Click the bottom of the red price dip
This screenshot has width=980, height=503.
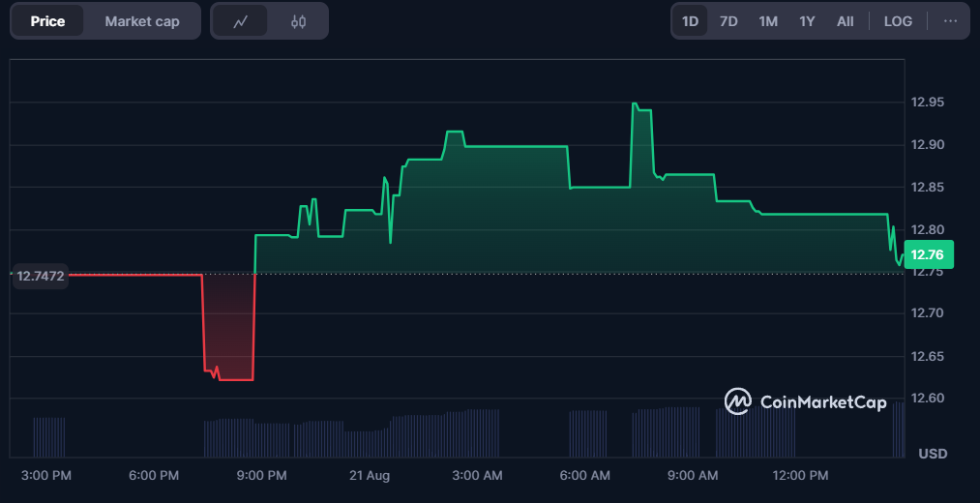[236, 379]
